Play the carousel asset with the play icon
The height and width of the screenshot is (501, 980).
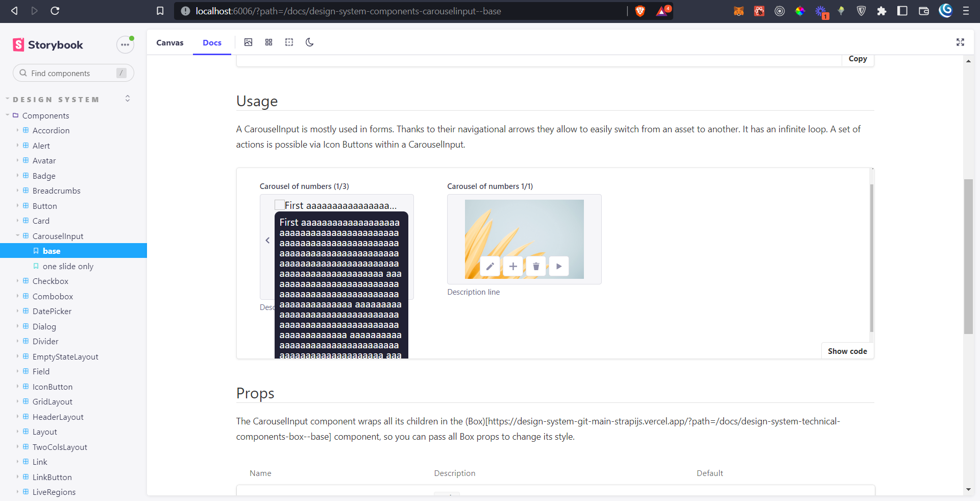click(x=558, y=266)
